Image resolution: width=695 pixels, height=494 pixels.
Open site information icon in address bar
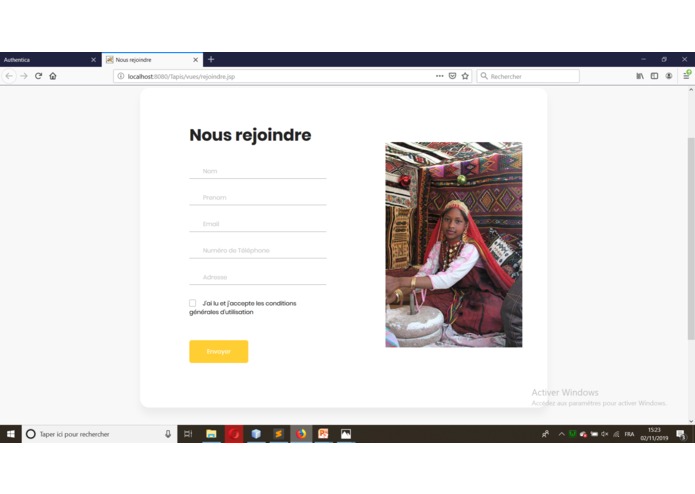(121, 76)
